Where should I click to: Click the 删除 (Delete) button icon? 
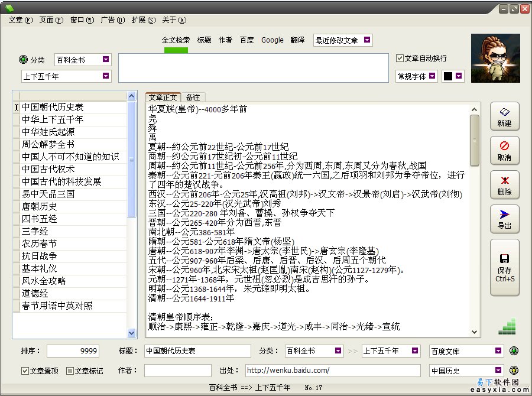504,185
